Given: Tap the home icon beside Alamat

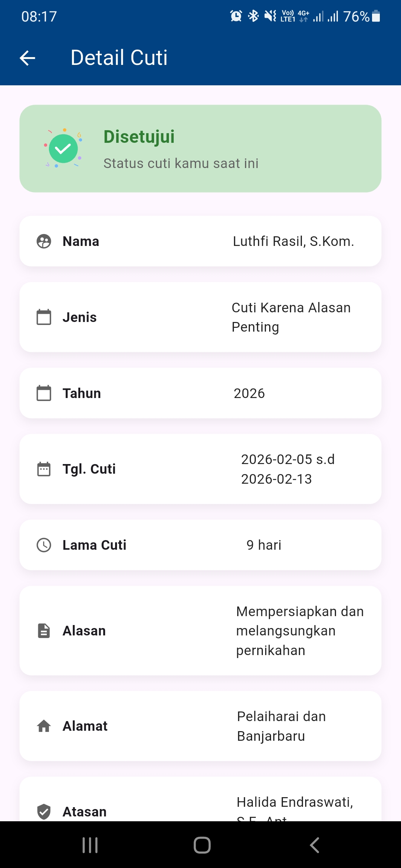Looking at the screenshot, I should [x=44, y=726].
